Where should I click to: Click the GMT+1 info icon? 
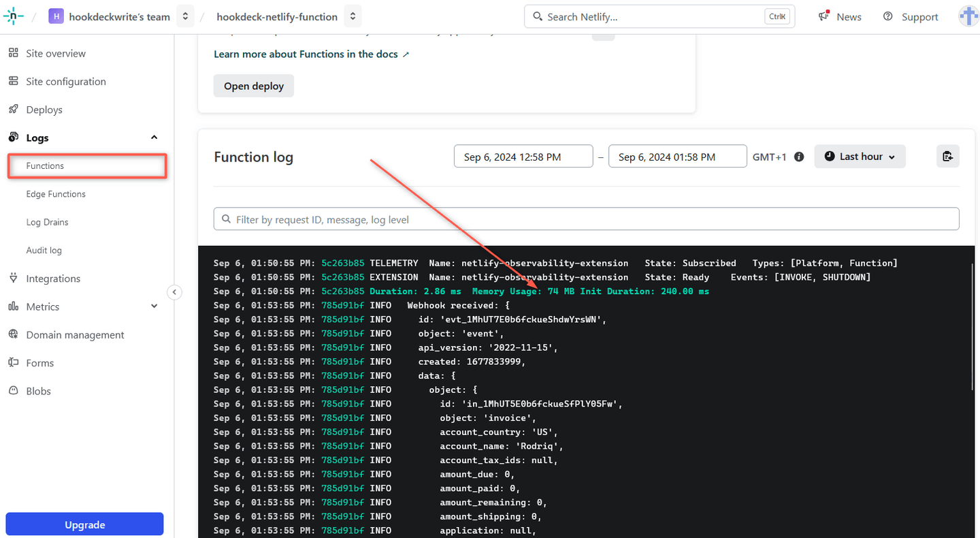coord(799,156)
